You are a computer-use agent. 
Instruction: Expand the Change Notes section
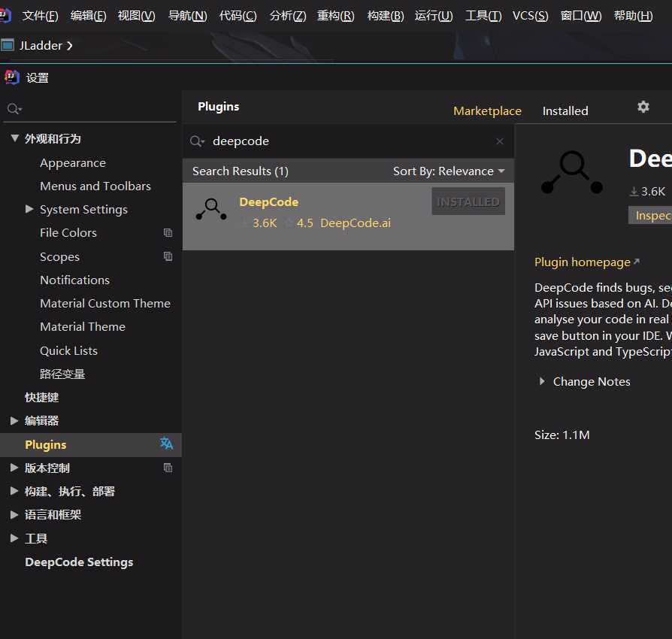pyautogui.click(x=542, y=381)
